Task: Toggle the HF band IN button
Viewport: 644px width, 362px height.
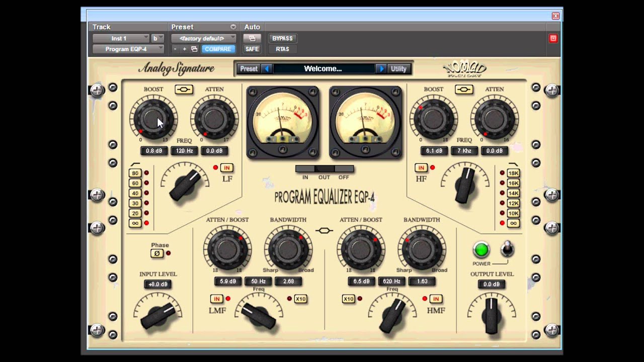Action: (x=421, y=168)
